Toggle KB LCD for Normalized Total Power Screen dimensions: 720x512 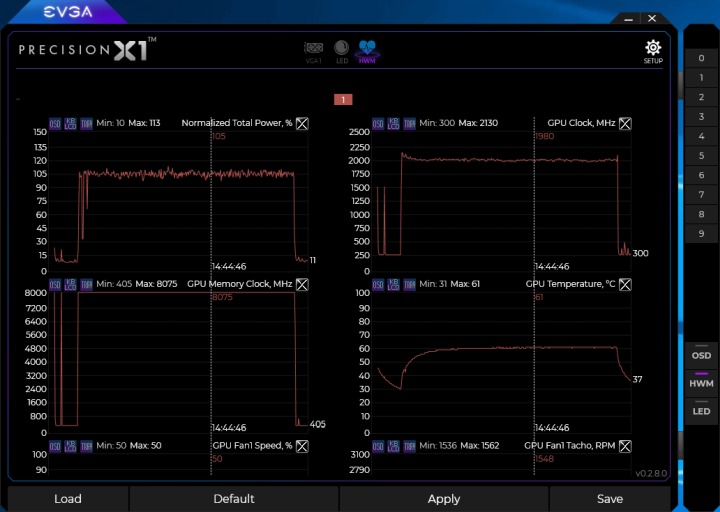click(x=70, y=124)
